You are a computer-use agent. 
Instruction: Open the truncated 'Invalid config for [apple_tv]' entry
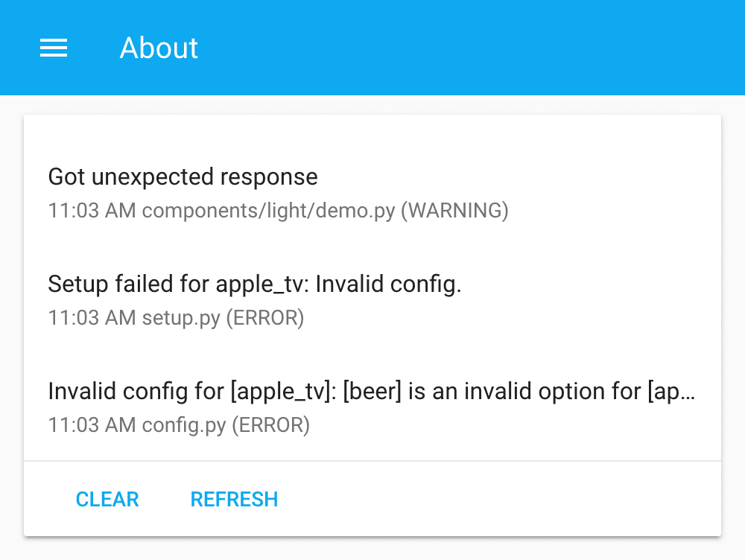click(x=370, y=391)
